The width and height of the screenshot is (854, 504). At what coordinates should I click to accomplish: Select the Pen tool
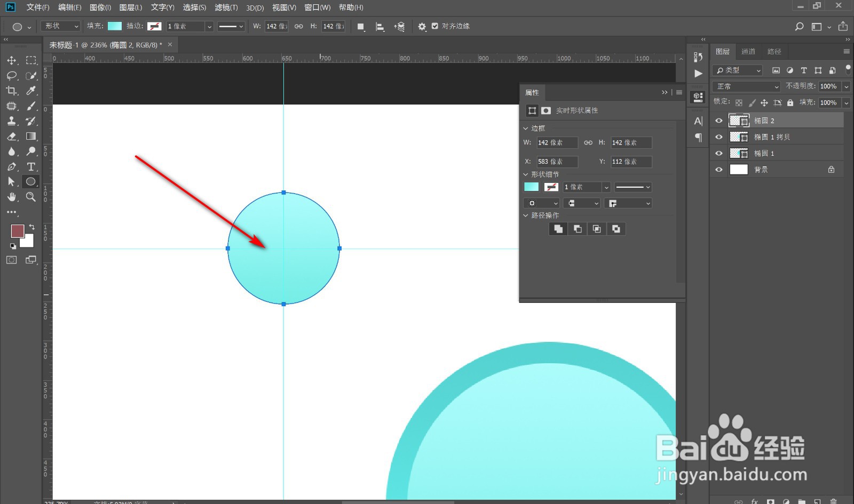[12, 166]
